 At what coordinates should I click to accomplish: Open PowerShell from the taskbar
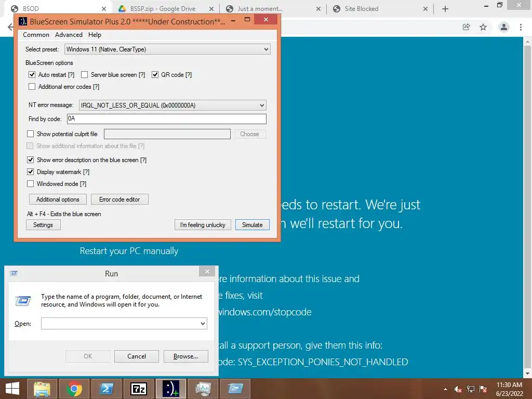(x=107, y=389)
